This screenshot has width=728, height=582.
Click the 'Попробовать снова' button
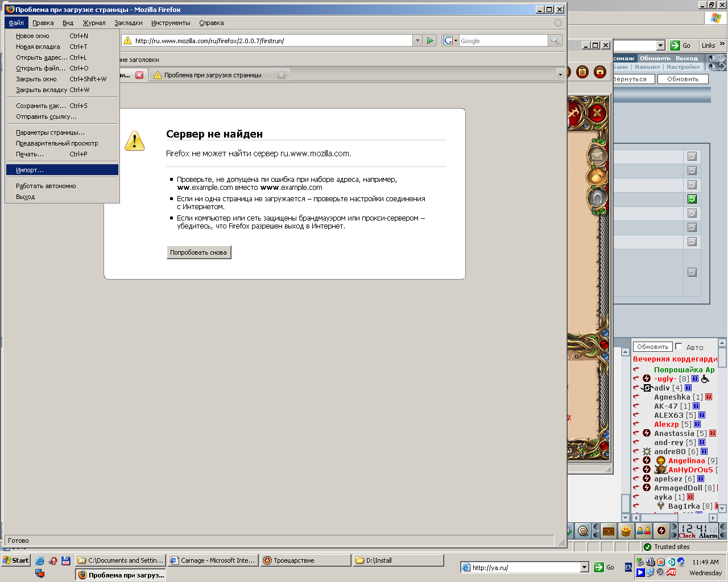[x=198, y=252]
